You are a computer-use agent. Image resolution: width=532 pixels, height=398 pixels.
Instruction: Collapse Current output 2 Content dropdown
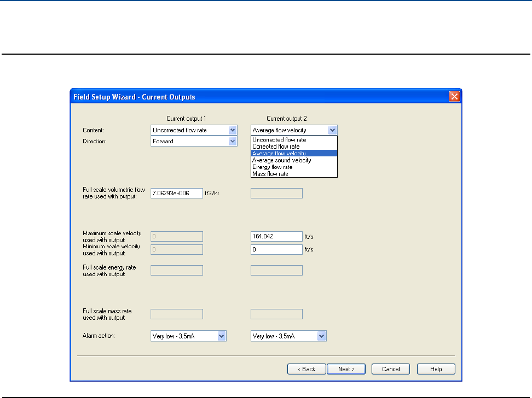(x=332, y=130)
